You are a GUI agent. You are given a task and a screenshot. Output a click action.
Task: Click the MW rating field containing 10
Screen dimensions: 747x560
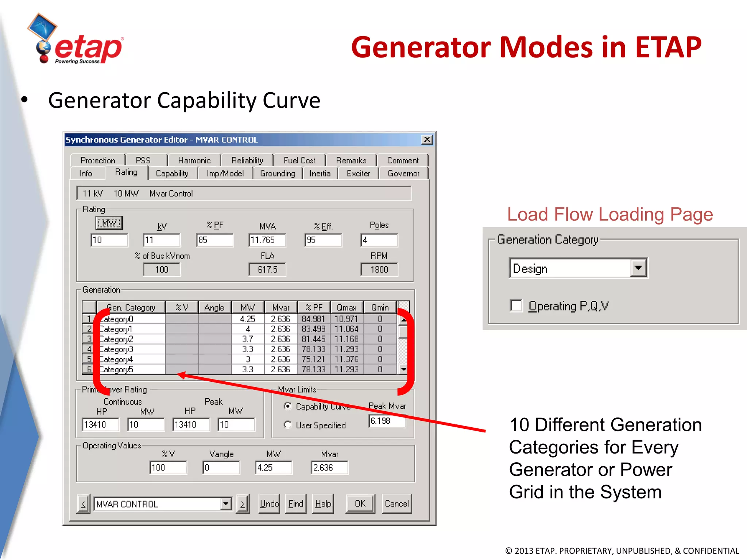point(109,240)
